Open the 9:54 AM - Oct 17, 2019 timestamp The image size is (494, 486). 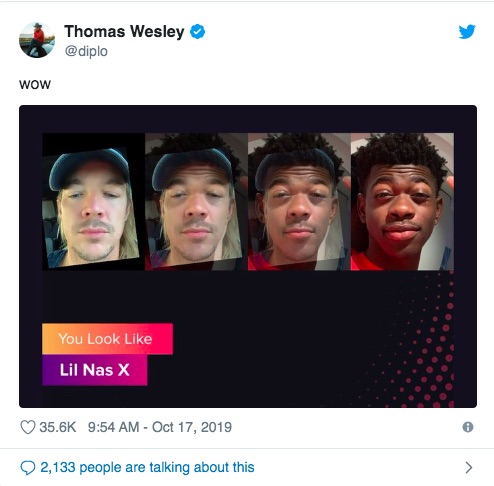pyautogui.click(x=160, y=427)
